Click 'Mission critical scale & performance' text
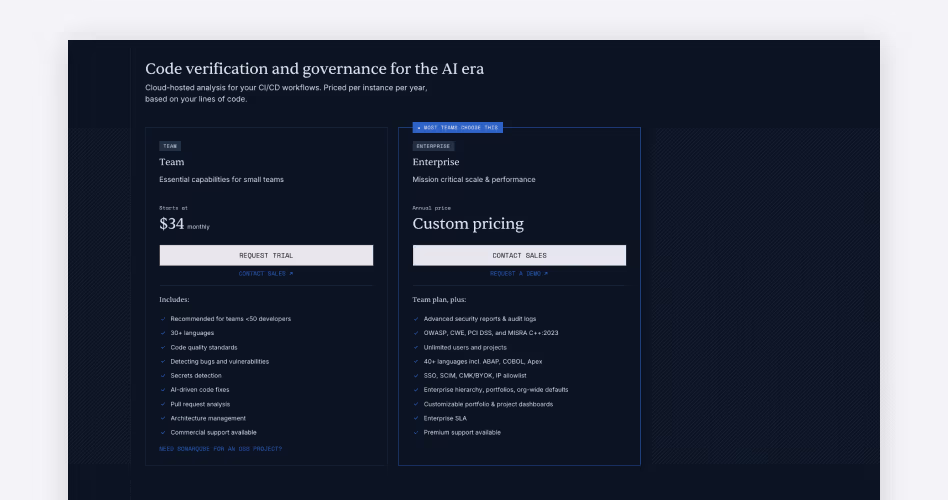948x500 pixels. click(474, 180)
